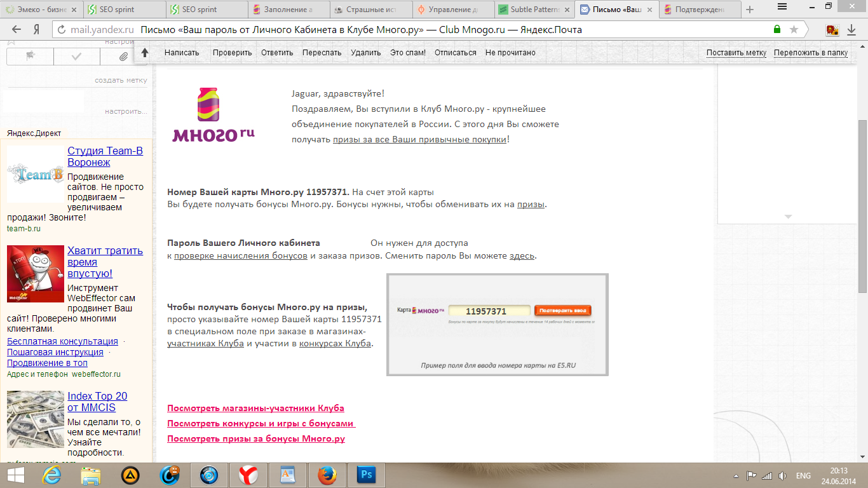Image resolution: width=868 pixels, height=488 pixels.
Task: Open AIMP player taskbar icon
Action: click(130, 475)
